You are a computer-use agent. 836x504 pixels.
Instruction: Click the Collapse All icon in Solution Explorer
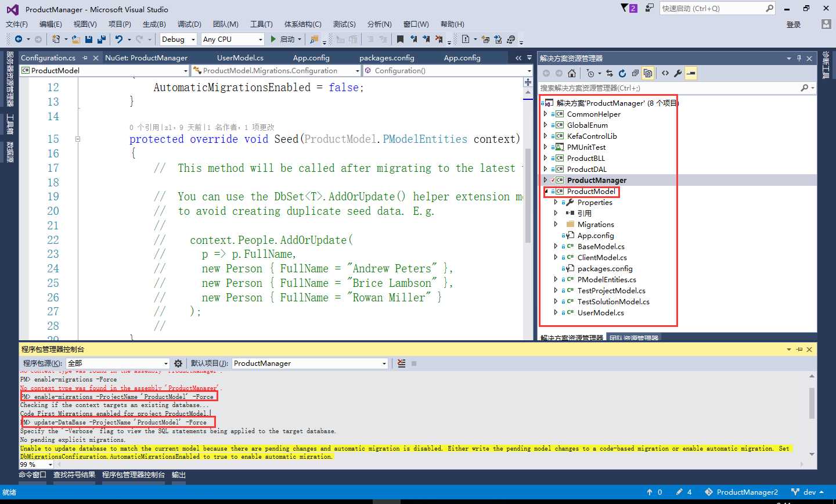635,73
